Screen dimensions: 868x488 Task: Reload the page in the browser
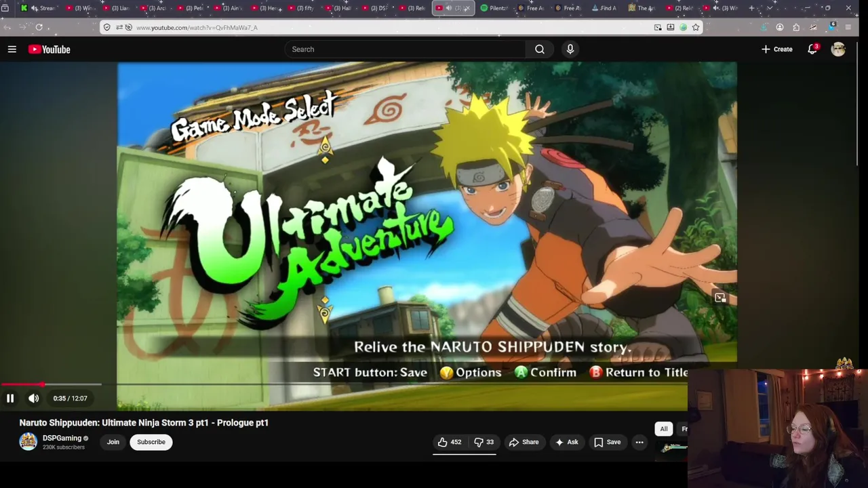39,27
